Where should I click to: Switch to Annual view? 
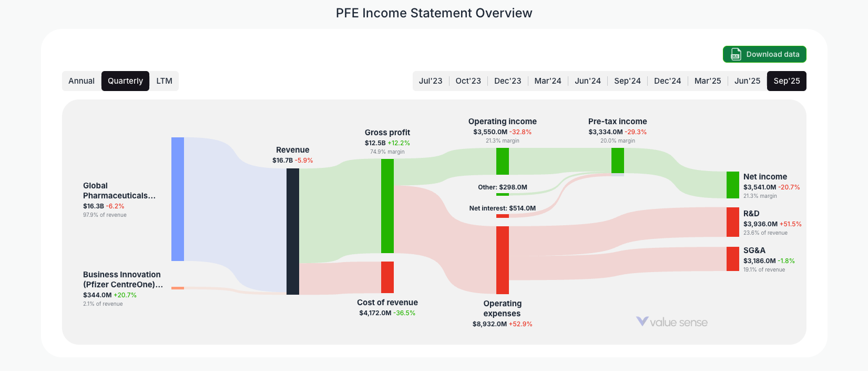(82, 81)
